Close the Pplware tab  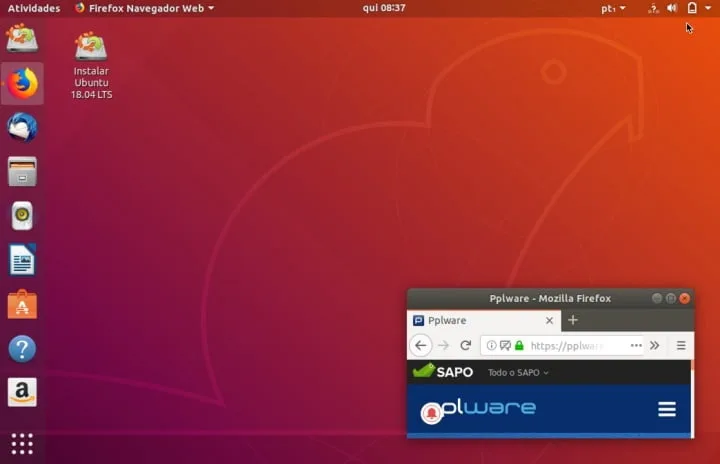point(549,321)
